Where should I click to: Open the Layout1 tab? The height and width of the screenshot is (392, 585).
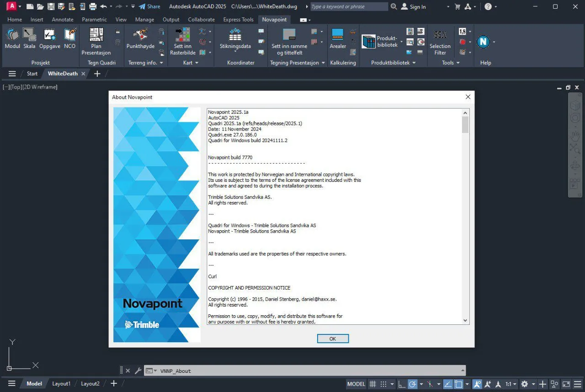[x=61, y=383]
